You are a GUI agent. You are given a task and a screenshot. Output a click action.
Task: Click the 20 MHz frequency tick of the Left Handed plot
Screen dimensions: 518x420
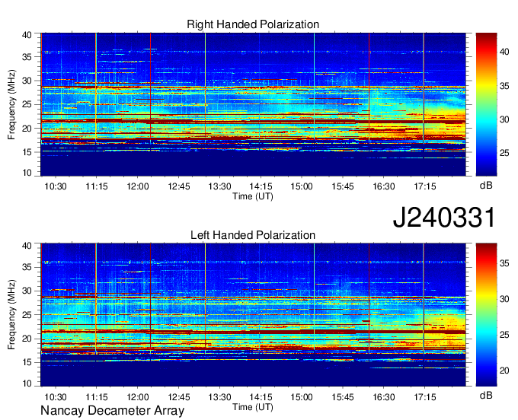click(27, 339)
